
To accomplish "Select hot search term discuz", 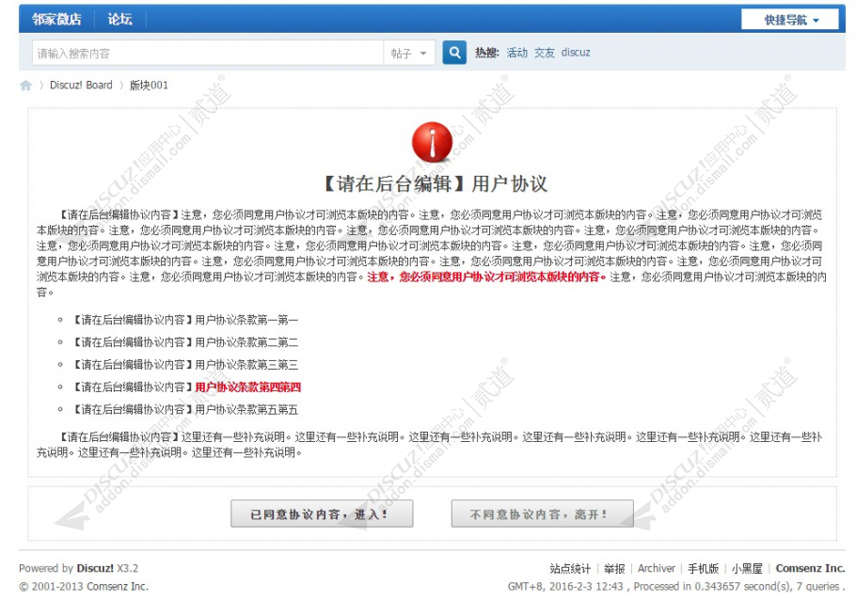I will (576, 53).
